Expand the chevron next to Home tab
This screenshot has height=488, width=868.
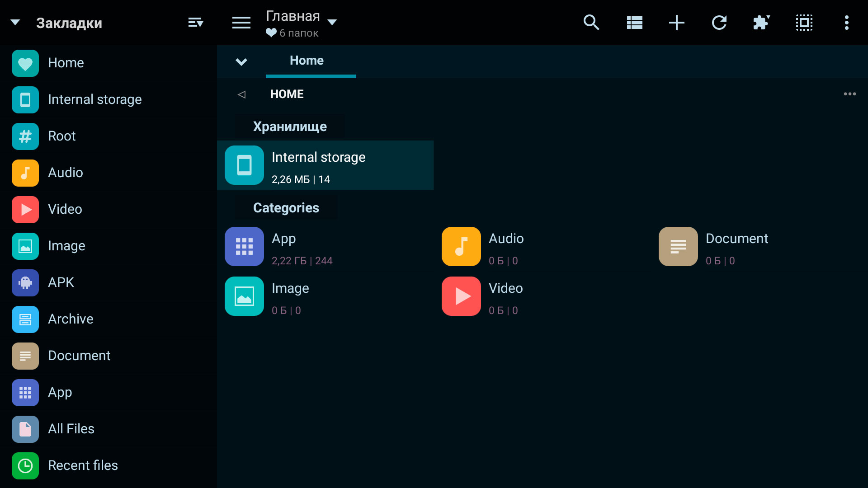[241, 62]
